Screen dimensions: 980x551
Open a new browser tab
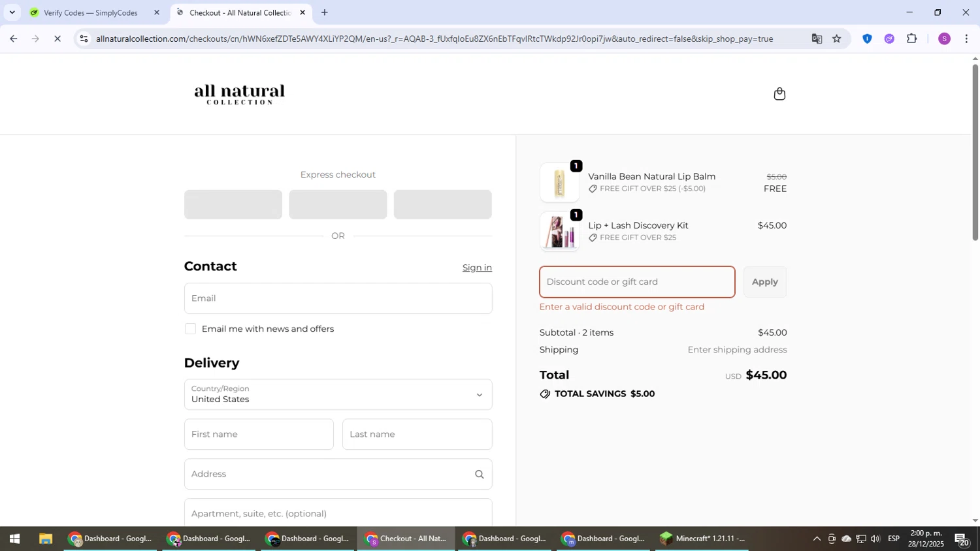(325, 12)
